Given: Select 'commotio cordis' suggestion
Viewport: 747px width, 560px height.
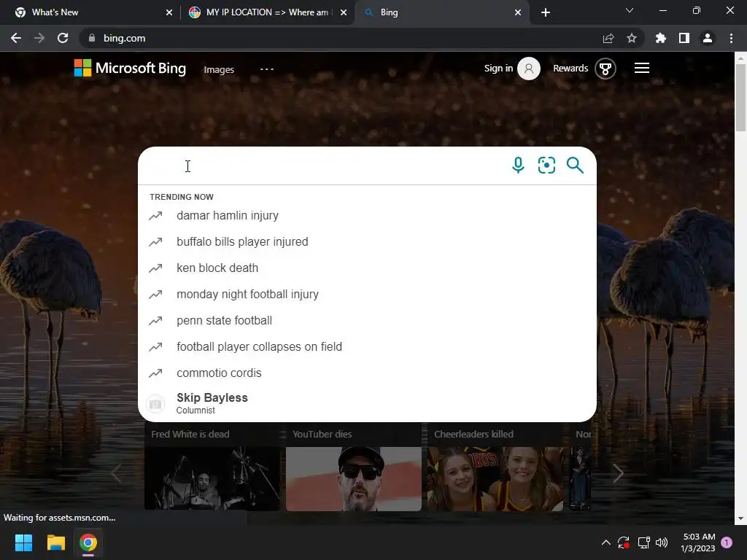Looking at the screenshot, I should 367,373.
